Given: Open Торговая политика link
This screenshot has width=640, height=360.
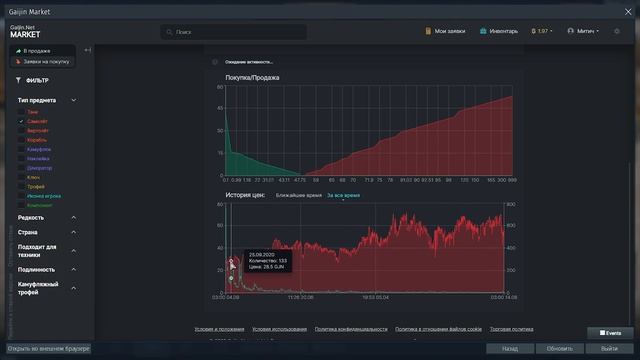Looking at the screenshot, I should 511,329.
